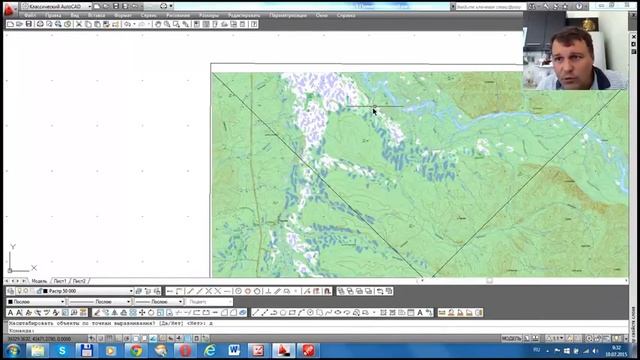Select the Snap to Perpendicular tool

pos(269,291)
